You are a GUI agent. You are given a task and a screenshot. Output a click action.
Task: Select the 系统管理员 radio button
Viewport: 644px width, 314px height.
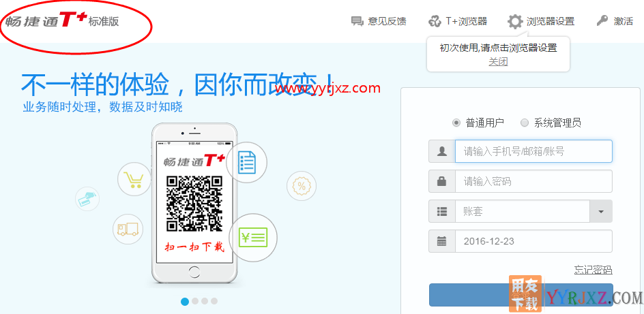coord(525,123)
